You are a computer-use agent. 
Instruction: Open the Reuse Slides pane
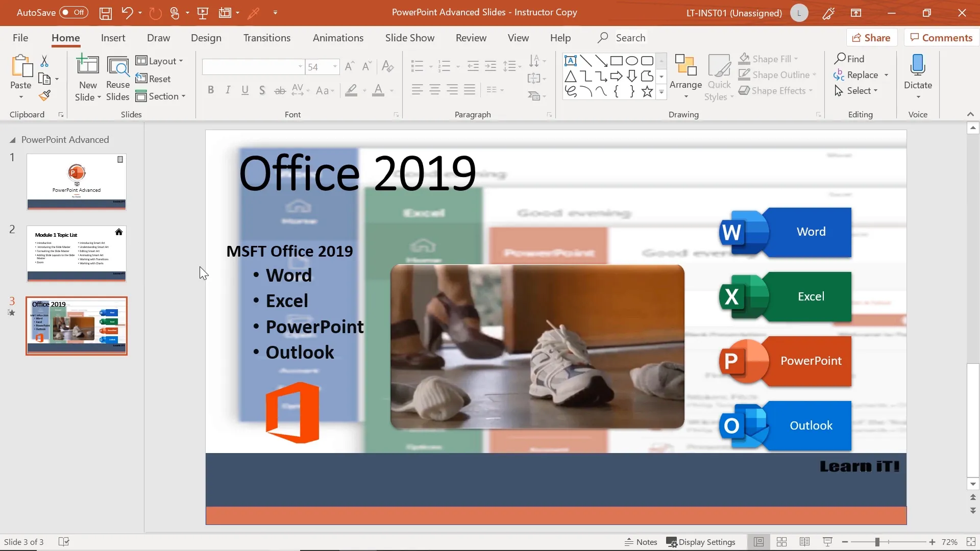(x=118, y=79)
